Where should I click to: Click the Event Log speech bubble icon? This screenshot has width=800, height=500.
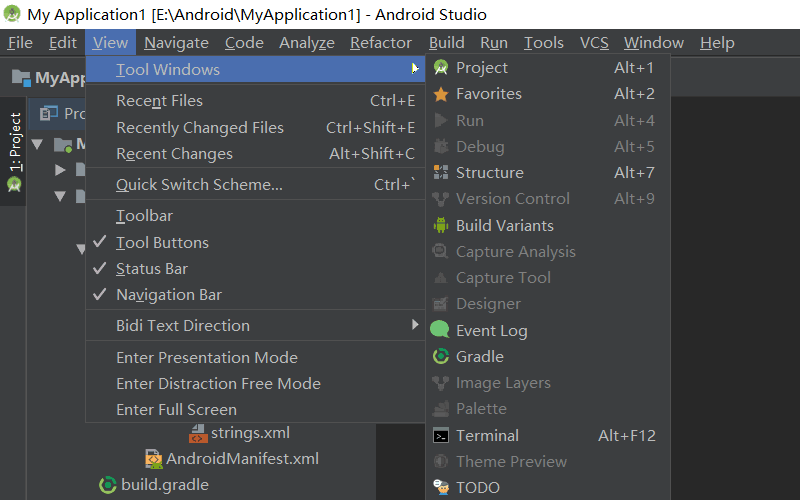(x=440, y=330)
